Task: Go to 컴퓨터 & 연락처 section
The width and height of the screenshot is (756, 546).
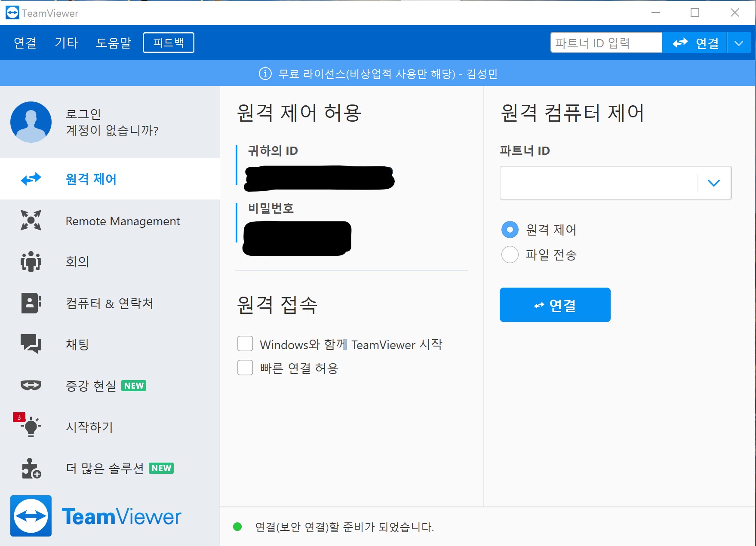Action: coord(110,303)
